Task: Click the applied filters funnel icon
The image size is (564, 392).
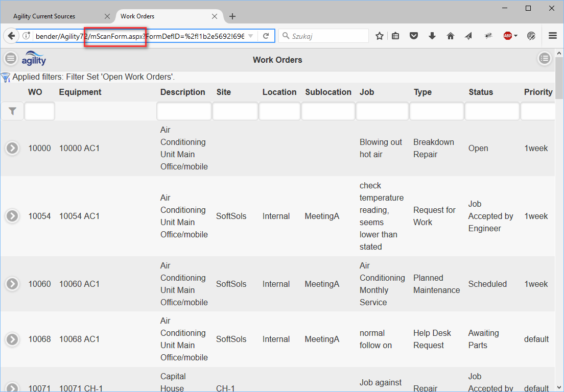Action: pyautogui.click(x=6, y=77)
